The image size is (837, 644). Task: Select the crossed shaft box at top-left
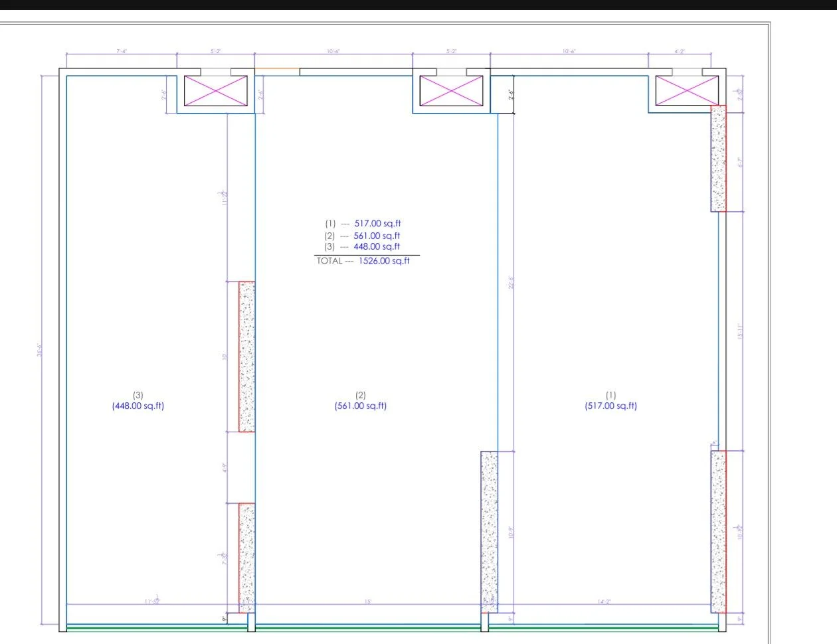pos(215,91)
